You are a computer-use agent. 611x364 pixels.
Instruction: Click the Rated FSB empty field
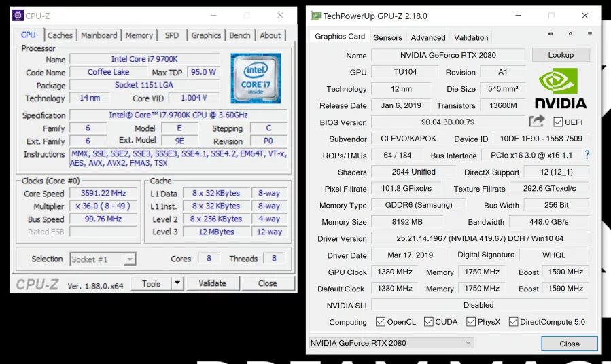103,232
